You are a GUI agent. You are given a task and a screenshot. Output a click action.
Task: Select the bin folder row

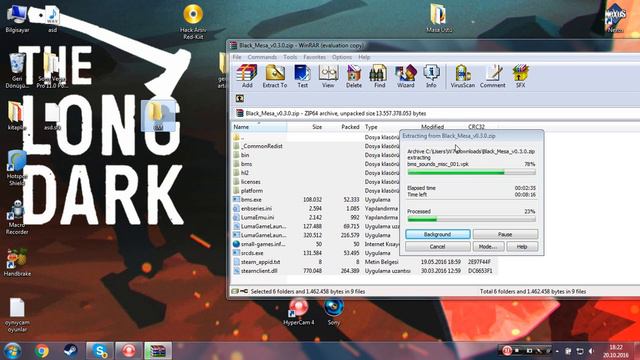316,155
